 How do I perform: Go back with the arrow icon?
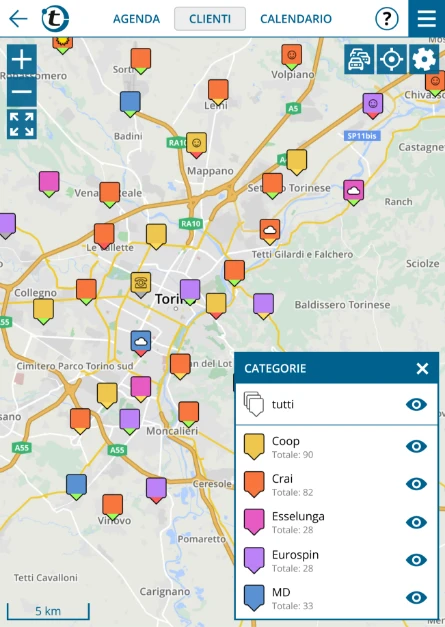(18, 19)
